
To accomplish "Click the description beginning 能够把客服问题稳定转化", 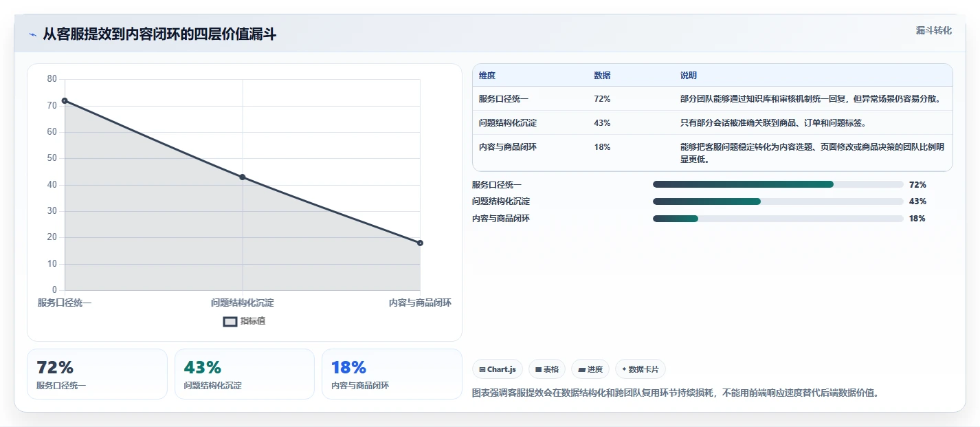I will point(812,153).
